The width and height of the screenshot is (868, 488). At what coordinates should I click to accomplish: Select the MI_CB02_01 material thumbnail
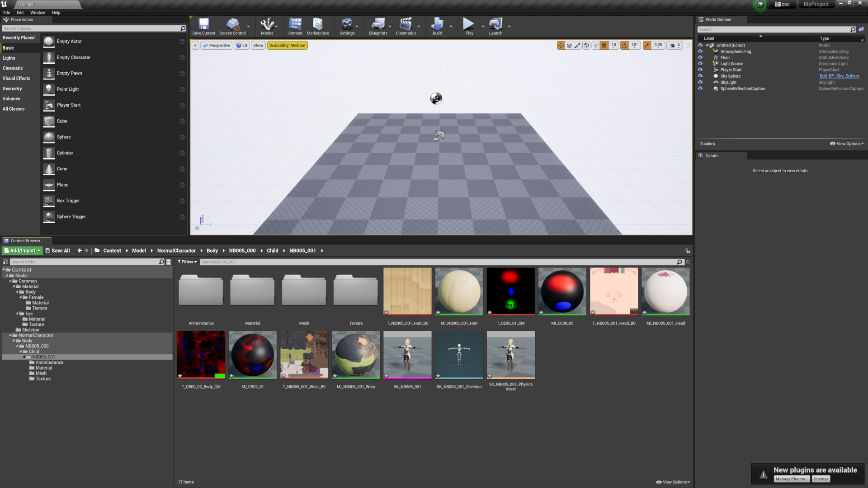[x=252, y=355]
